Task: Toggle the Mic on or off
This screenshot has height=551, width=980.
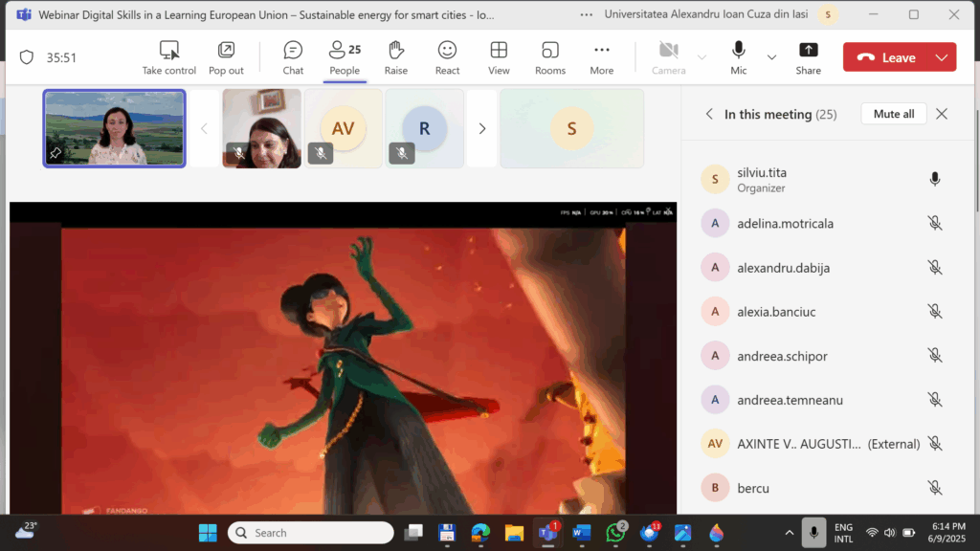Action: point(739,57)
